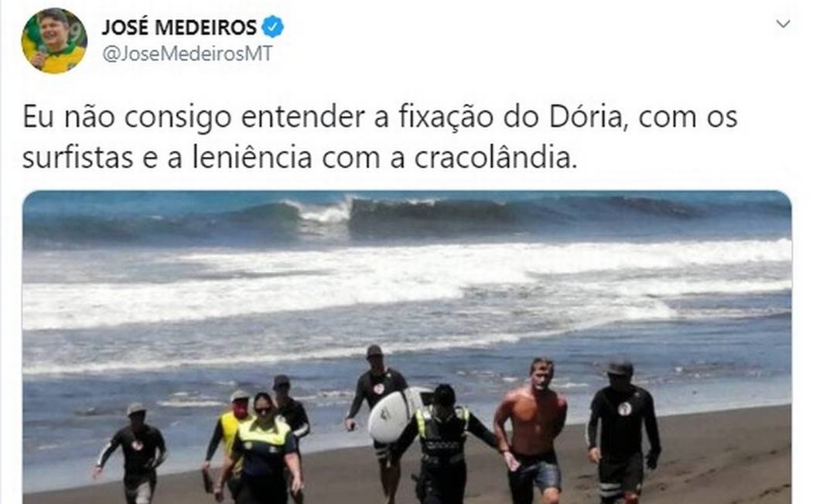This screenshot has height=504, width=840.
Task: Click the word 'surfistas' in the tweet
Action: click(x=77, y=158)
